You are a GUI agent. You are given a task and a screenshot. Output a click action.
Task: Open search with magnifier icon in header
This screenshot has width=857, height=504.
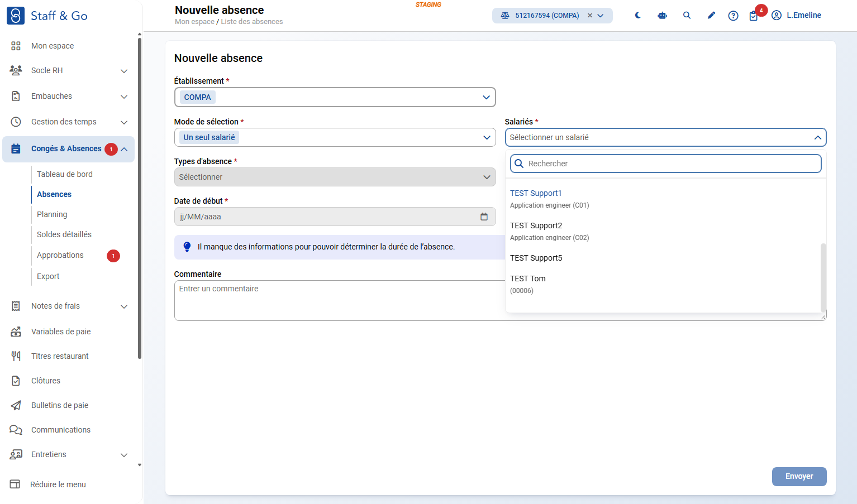point(687,16)
